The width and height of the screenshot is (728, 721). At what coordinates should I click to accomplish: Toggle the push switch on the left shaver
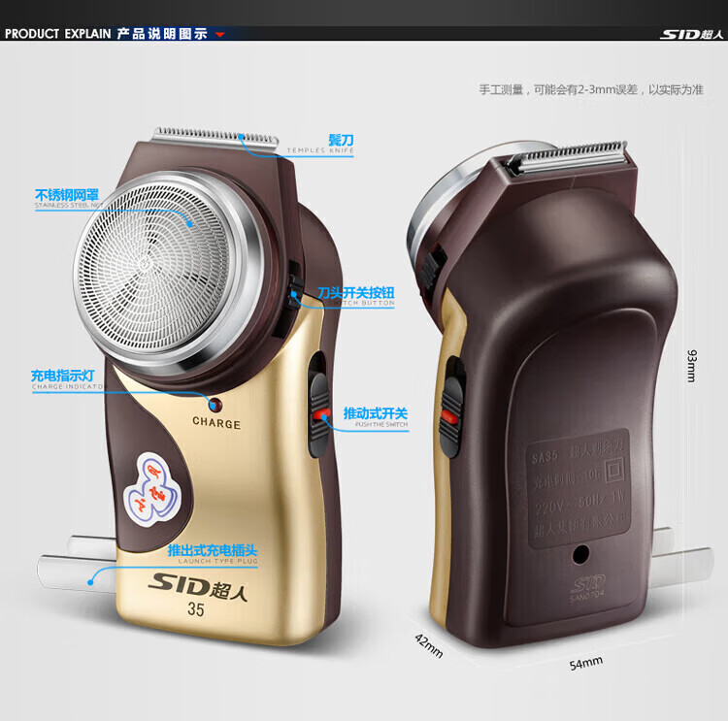(319, 407)
